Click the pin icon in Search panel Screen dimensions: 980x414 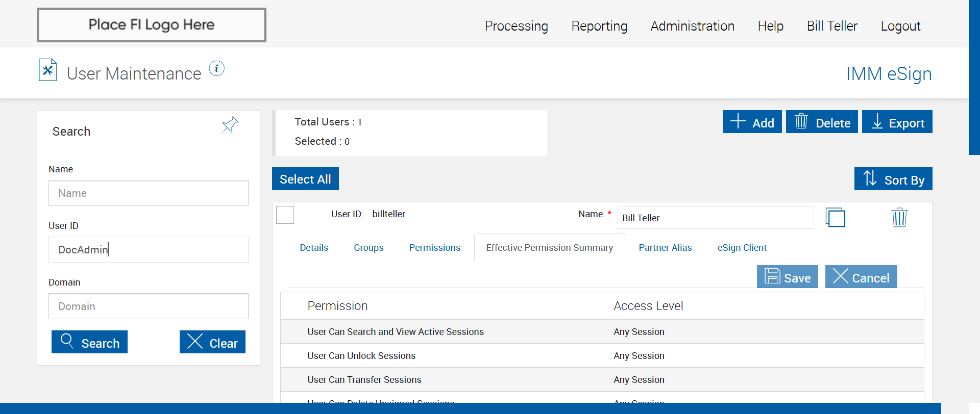point(230,124)
